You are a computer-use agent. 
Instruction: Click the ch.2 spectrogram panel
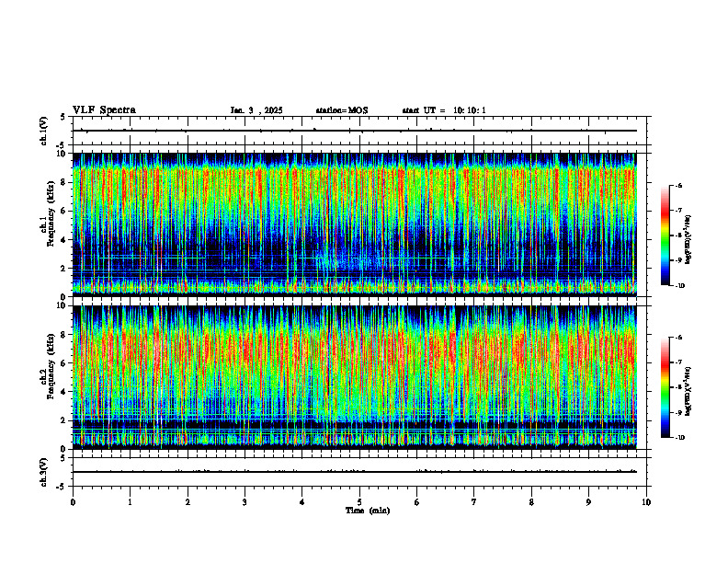(355, 377)
